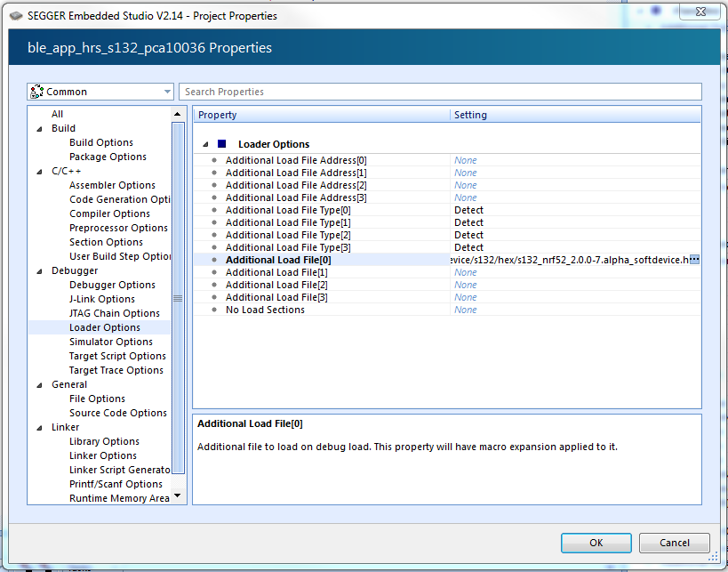Collapse the C/C++ tree node

39,172
